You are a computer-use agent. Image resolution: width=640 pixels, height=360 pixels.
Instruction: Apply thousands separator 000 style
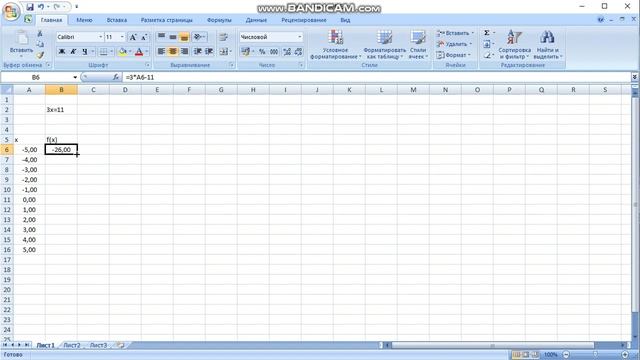click(274, 51)
